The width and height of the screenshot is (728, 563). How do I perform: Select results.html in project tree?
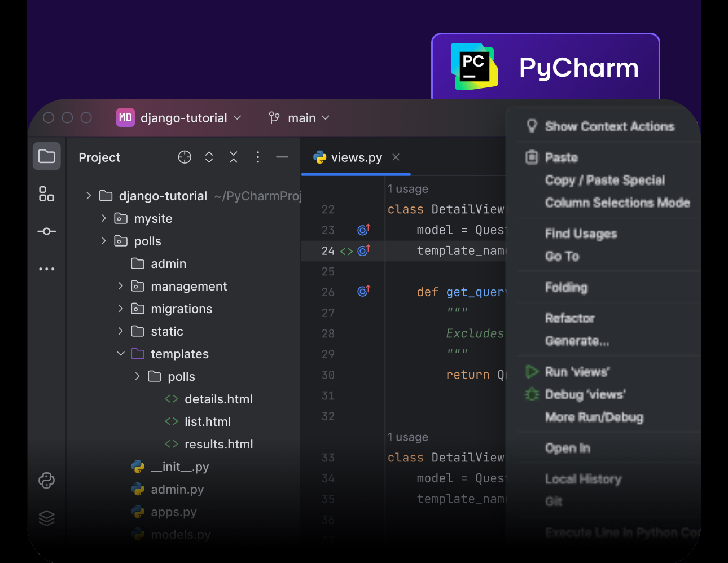pyautogui.click(x=218, y=444)
